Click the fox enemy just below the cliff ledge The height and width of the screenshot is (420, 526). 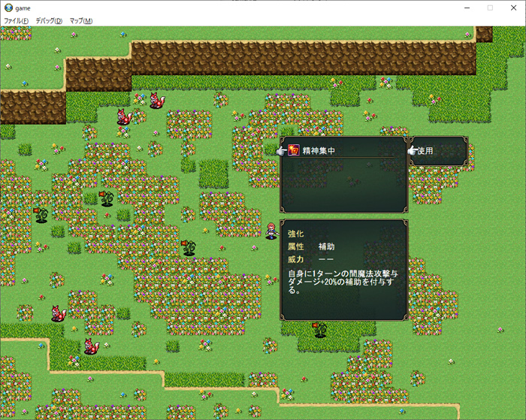[x=125, y=116]
